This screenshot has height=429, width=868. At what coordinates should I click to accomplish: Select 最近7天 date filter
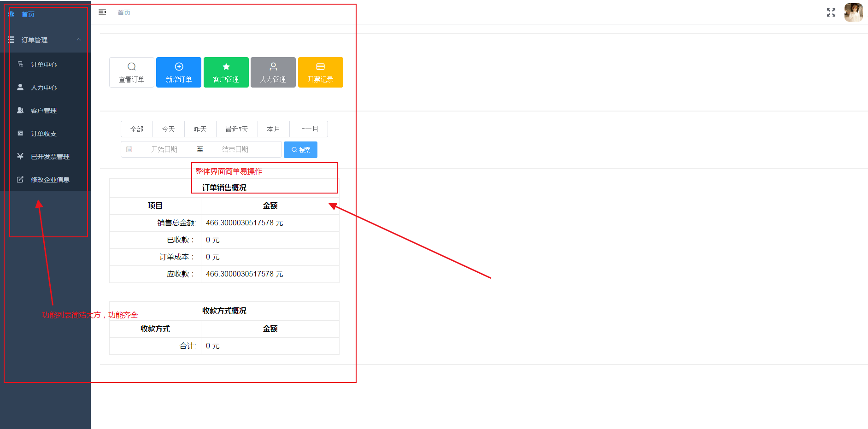pyautogui.click(x=237, y=129)
